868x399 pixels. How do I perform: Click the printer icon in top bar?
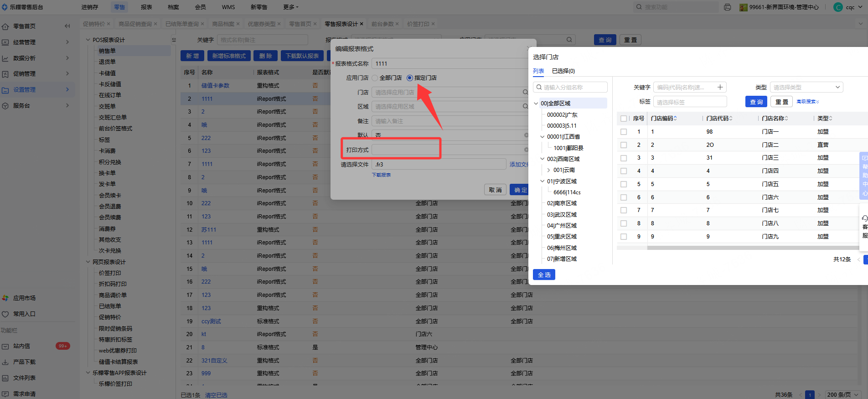(728, 7)
